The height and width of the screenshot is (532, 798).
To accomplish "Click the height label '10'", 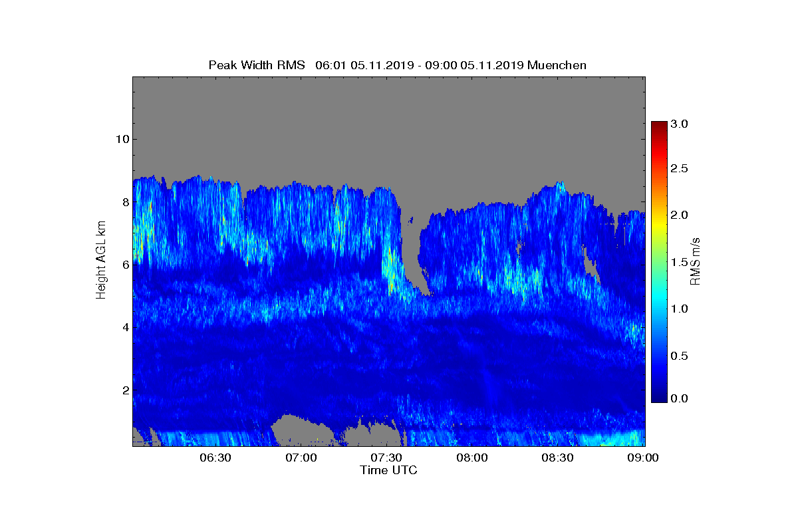I will coord(122,139).
